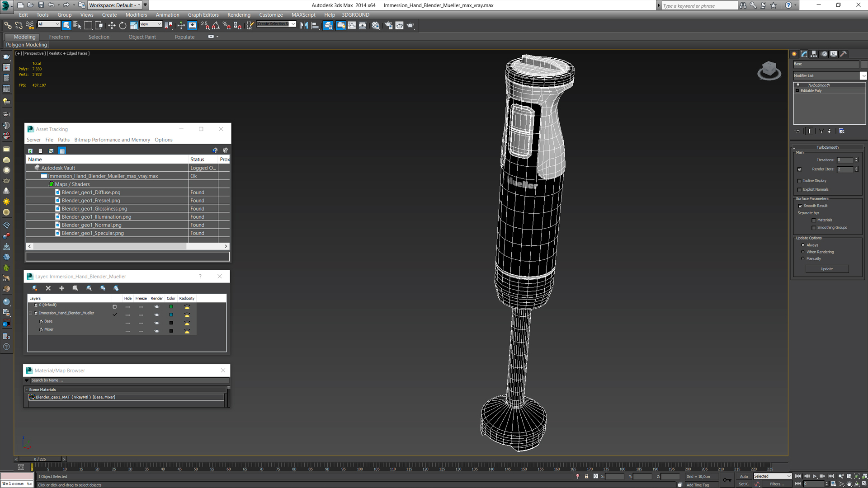
Task: Click Configure Modifier Sets icon
Action: (842, 131)
